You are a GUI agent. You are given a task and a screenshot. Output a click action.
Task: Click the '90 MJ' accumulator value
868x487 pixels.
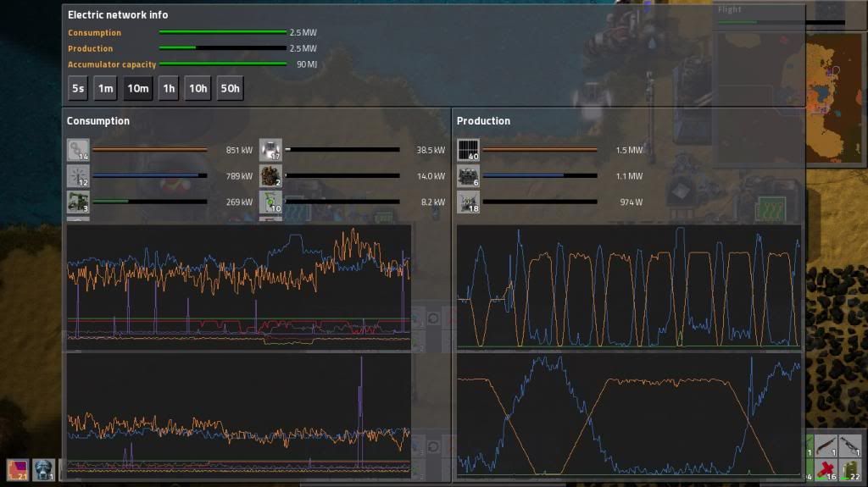point(307,64)
